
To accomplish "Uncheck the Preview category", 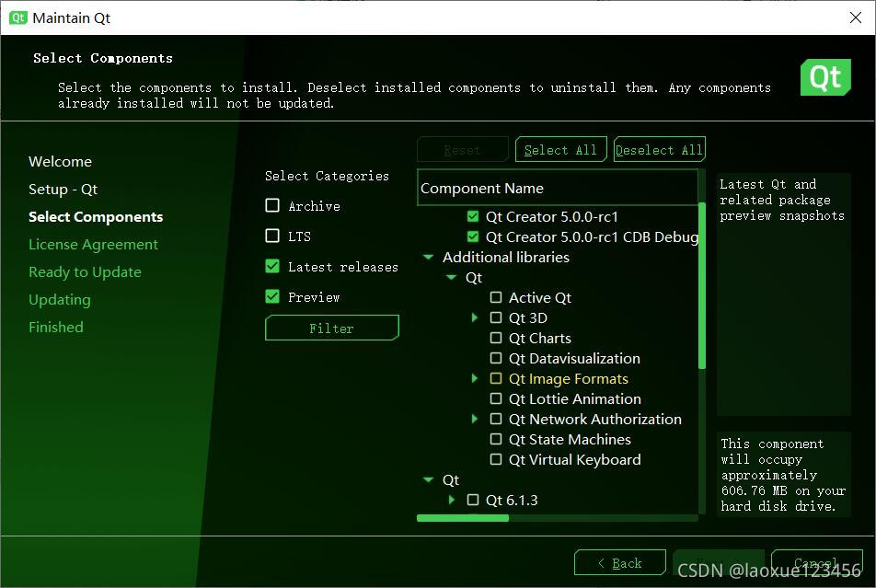I will click(x=272, y=296).
